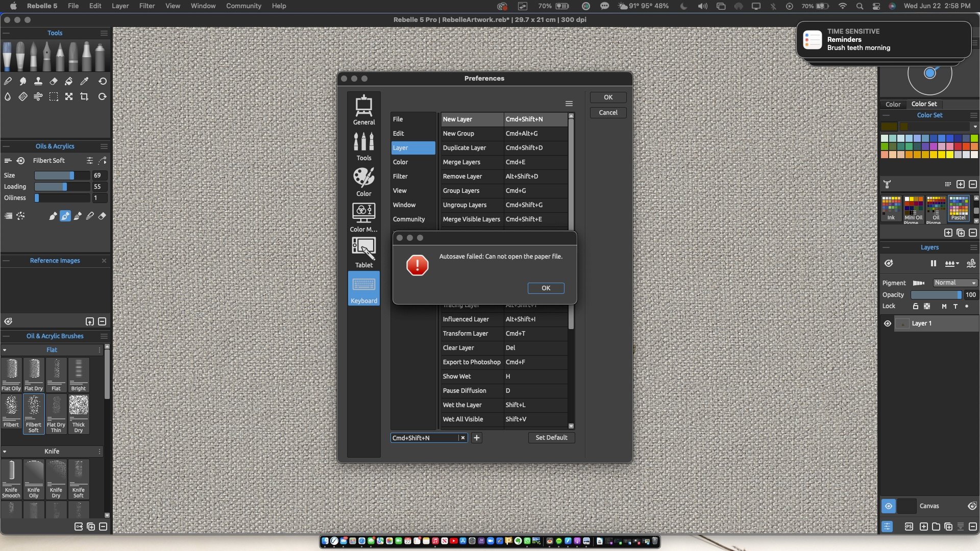The height and width of the screenshot is (551, 980).
Task: Select View category in shortcuts list
Action: [x=412, y=191]
